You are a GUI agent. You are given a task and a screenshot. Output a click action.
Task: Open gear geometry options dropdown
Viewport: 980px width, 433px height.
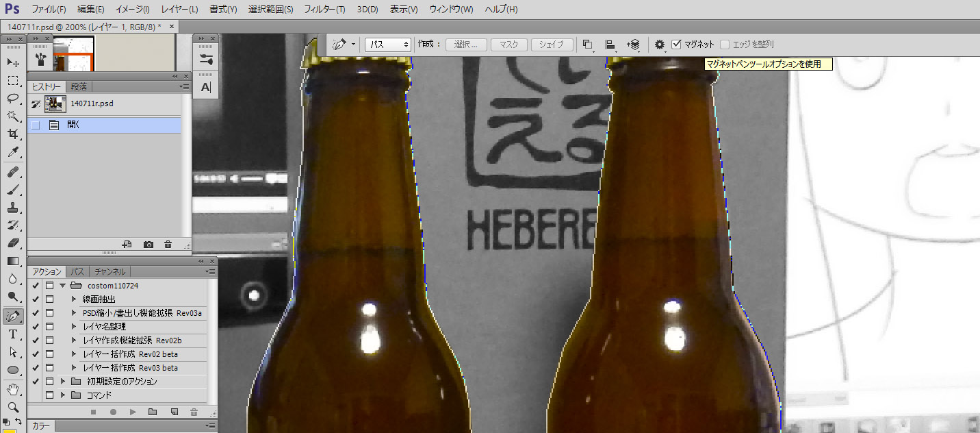(660, 45)
